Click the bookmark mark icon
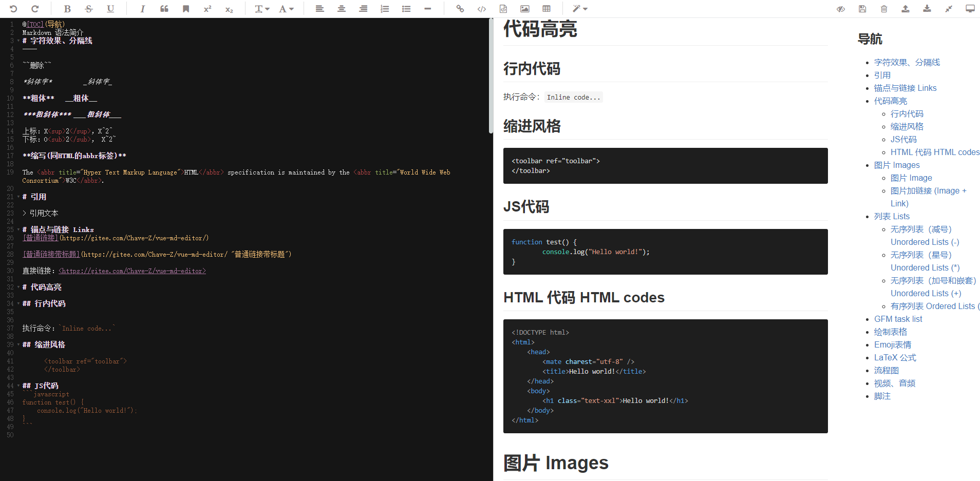The width and height of the screenshot is (980, 481). click(186, 9)
